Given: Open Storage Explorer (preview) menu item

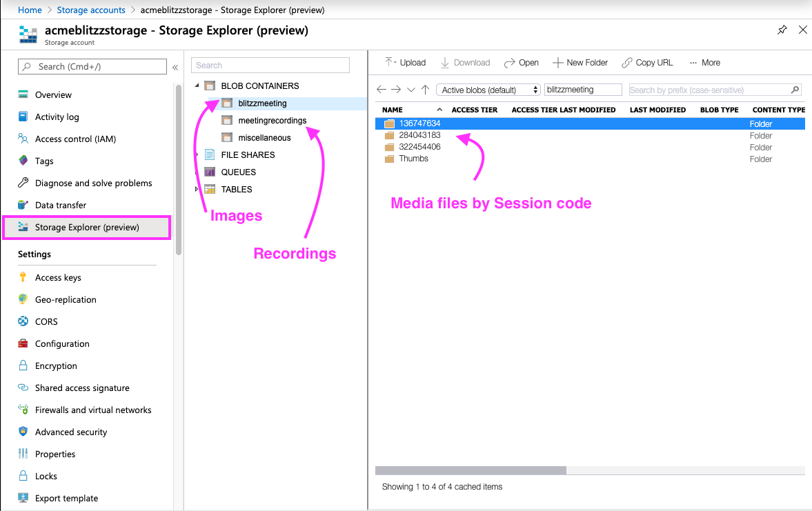Looking at the screenshot, I should point(86,228).
